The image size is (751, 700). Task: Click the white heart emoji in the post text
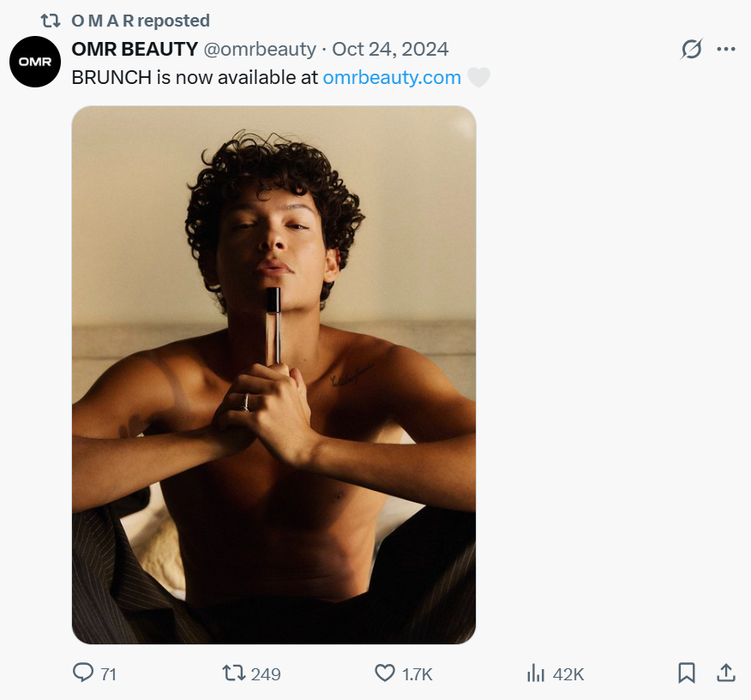point(478,78)
